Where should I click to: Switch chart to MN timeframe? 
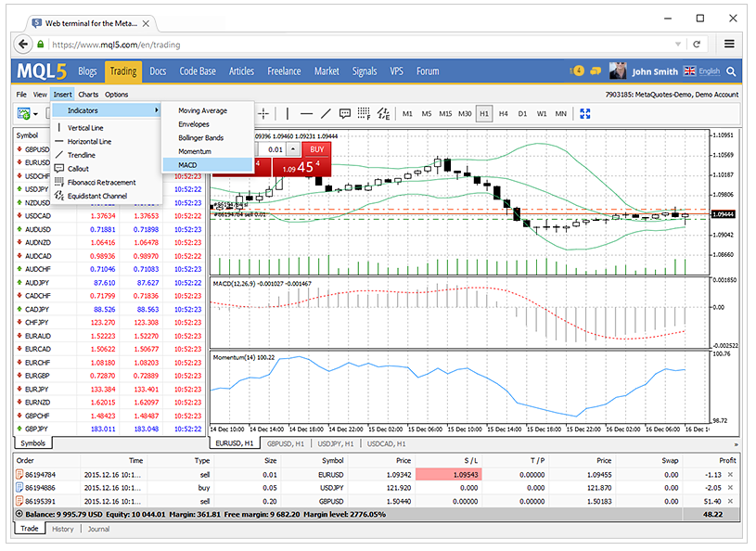pos(560,114)
